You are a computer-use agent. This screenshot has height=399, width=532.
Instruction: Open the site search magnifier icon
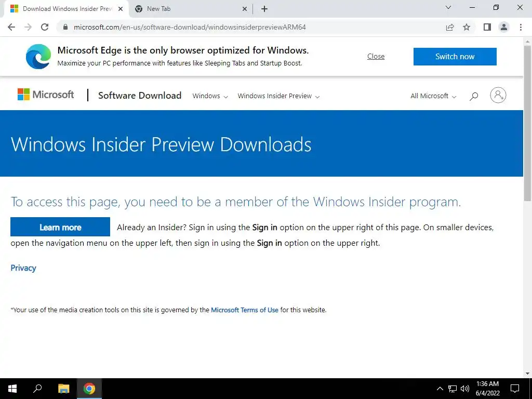pos(474,96)
